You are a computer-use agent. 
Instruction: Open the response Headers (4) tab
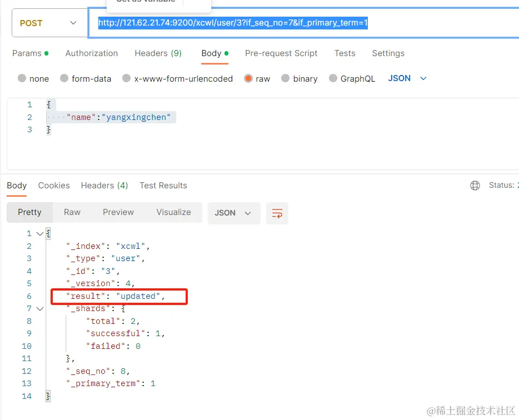click(104, 186)
